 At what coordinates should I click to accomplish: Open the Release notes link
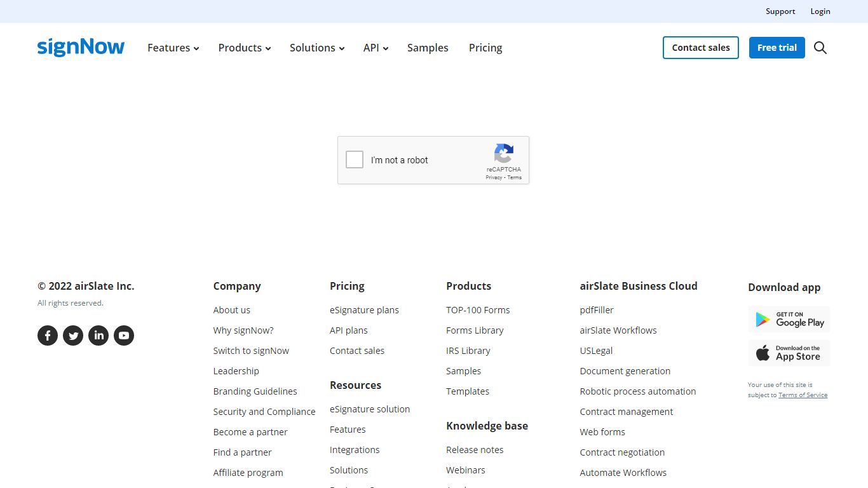click(475, 450)
